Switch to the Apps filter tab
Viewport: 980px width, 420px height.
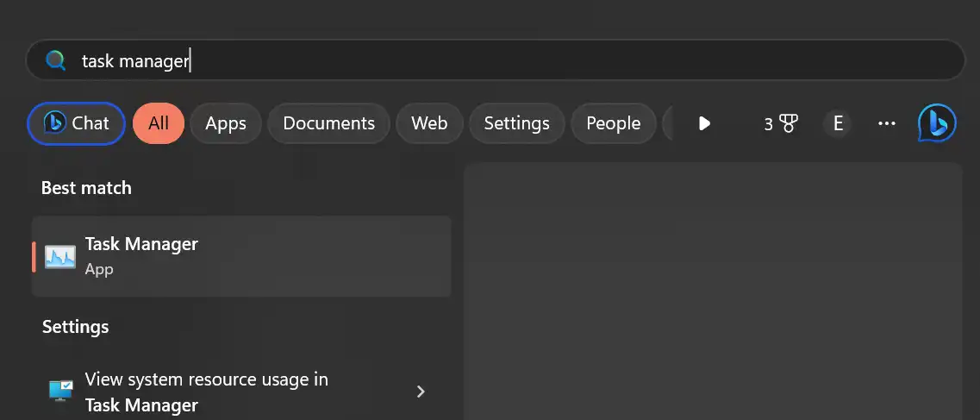pos(226,123)
